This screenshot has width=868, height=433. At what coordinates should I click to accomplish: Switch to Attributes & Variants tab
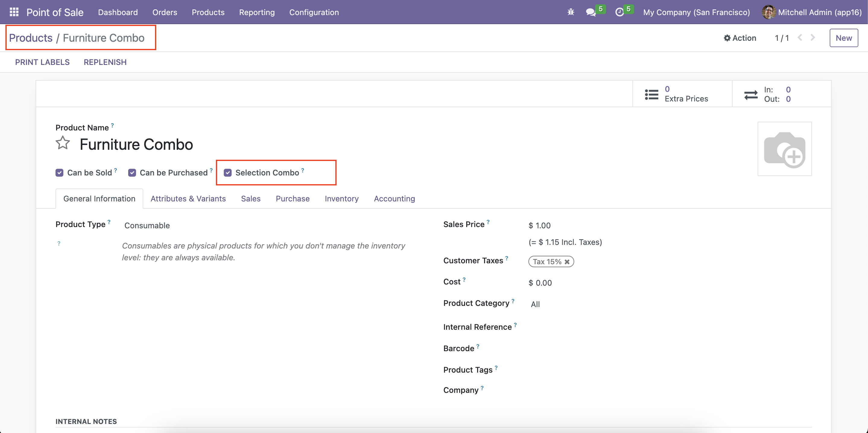(x=188, y=199)
